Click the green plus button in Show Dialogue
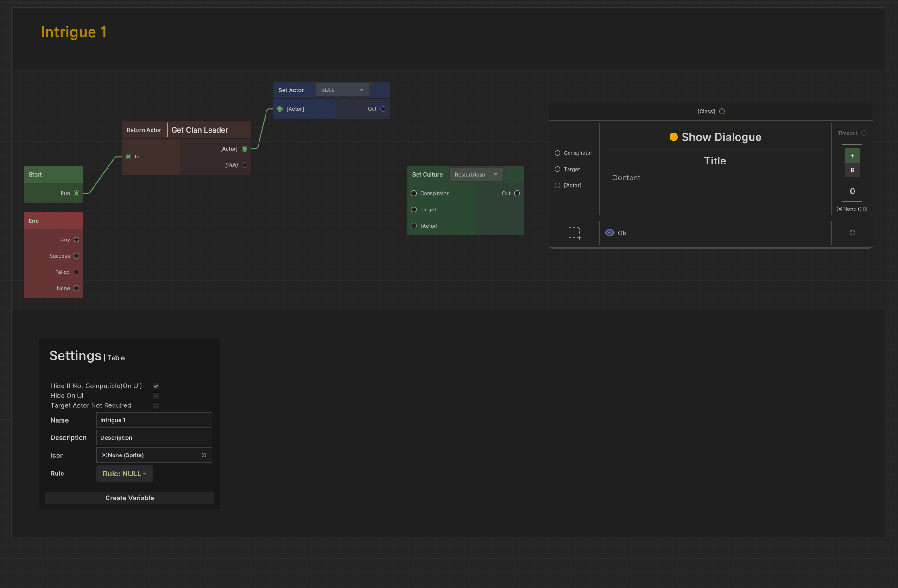Viewport: 898px width, 588px height. point(852,156)
